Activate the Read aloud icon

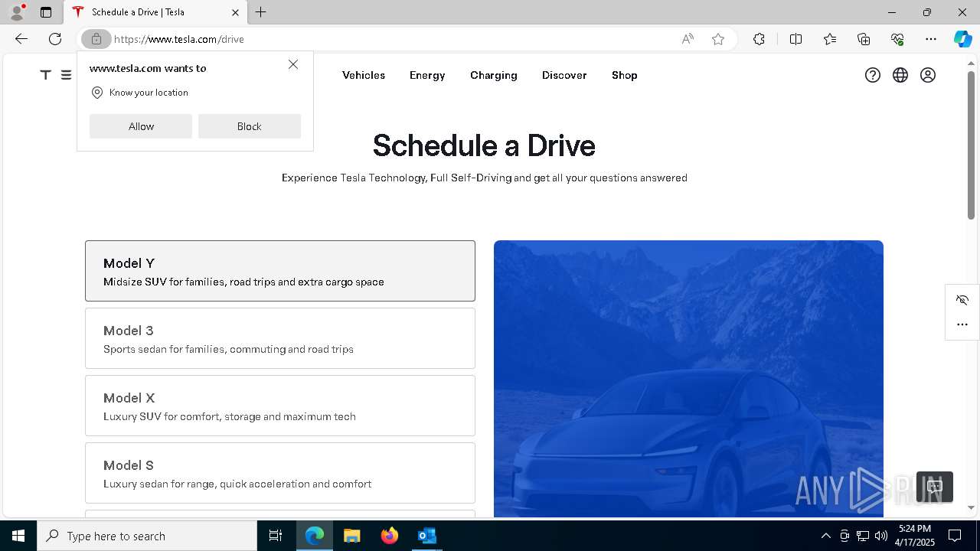688,39
